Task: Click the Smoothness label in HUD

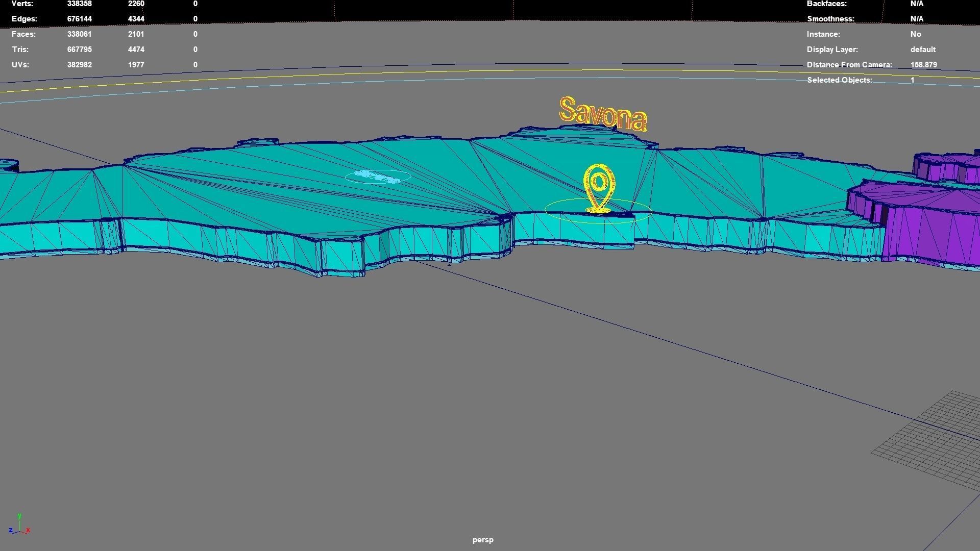Action: (x=830, y=19)
